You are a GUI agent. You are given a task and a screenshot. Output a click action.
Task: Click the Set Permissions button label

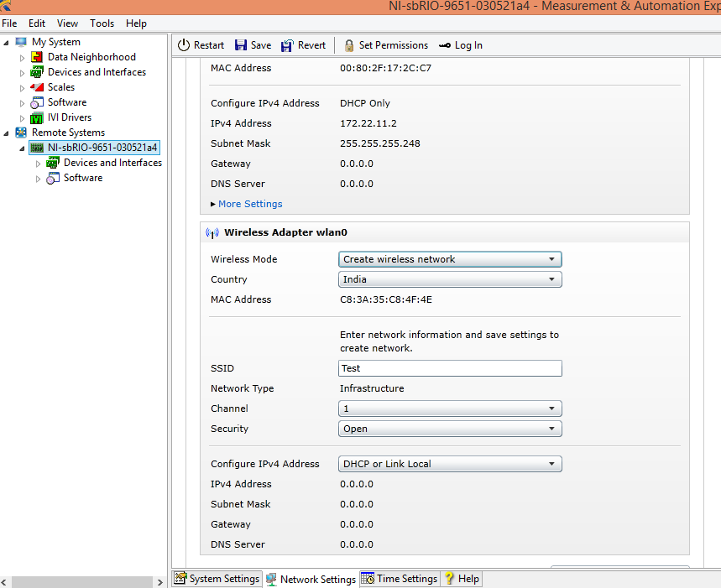coord(393,45)
